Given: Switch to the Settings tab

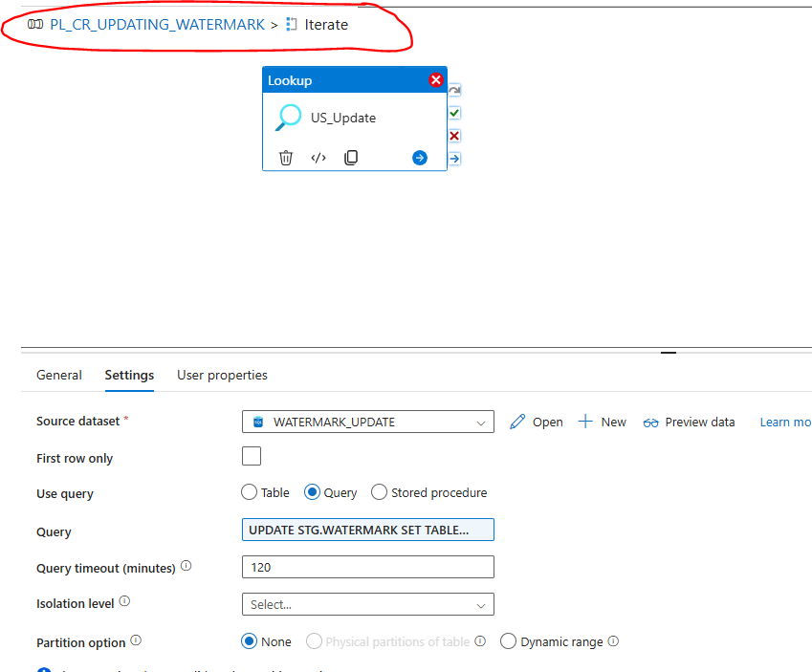Looking at the screenshot, I should click(x=129, y=375).
